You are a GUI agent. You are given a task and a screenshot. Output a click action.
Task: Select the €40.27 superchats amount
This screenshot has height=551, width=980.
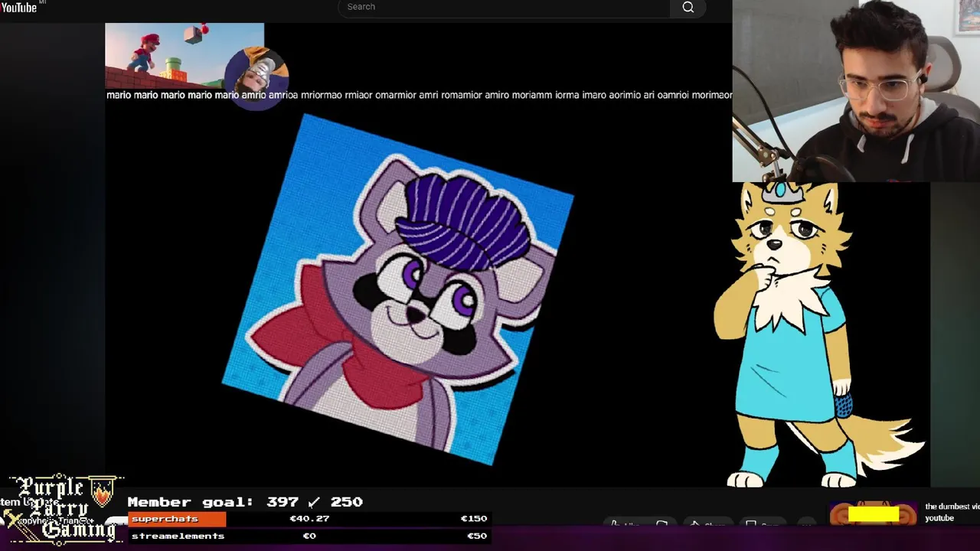tap(309, 519)
